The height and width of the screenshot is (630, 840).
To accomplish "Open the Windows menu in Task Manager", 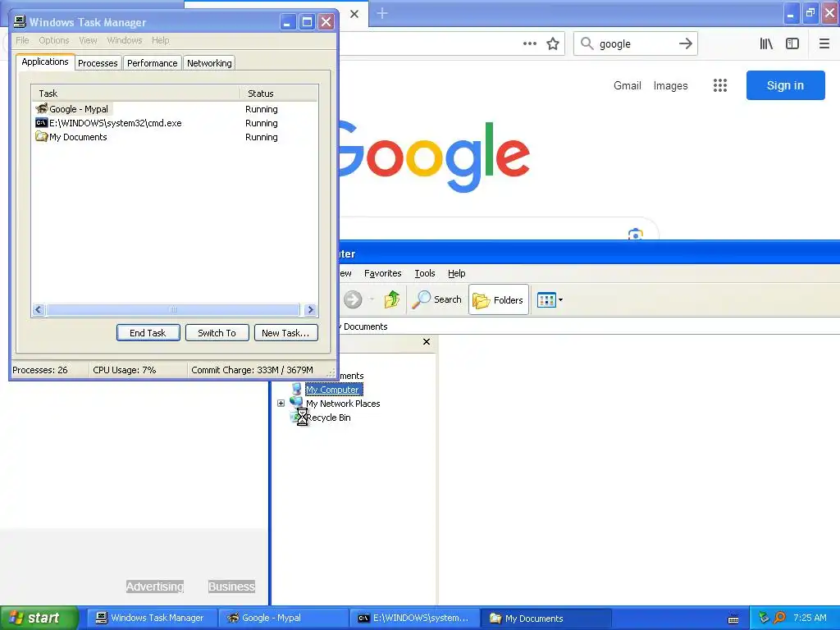I will pos(125,40).
